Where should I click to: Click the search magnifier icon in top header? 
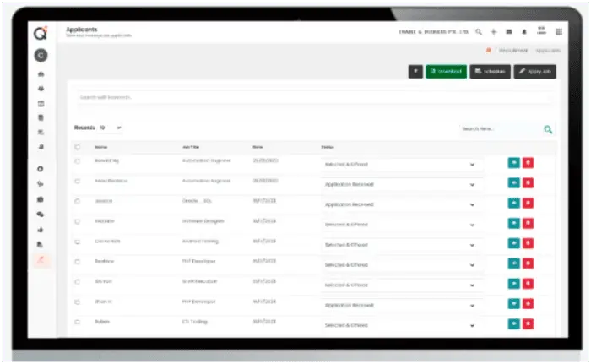[479, 31]
